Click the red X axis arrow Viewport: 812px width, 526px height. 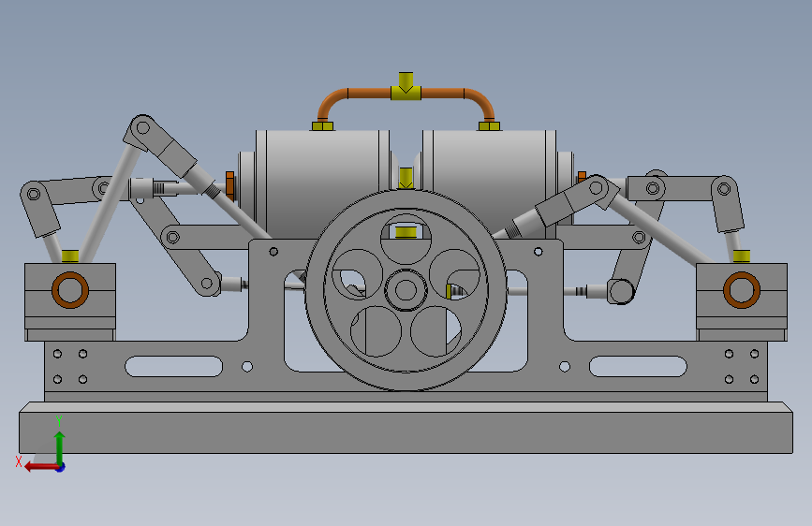coord(41,466)
